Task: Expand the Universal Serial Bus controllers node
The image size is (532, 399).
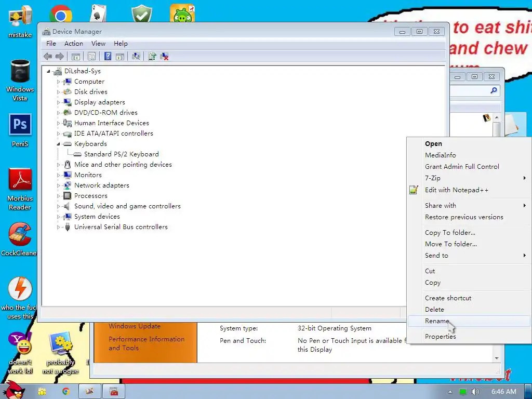Action: pyautogui.click(x=58, y=227)
